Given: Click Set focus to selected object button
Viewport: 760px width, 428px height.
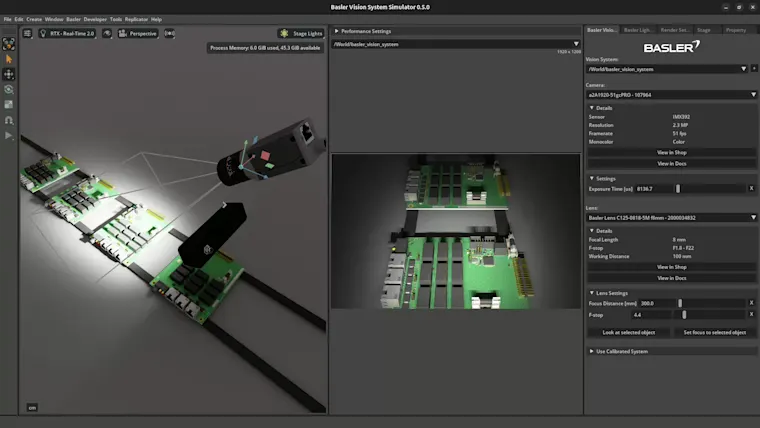Looking at the screenshot, I should tap(714, 333).
